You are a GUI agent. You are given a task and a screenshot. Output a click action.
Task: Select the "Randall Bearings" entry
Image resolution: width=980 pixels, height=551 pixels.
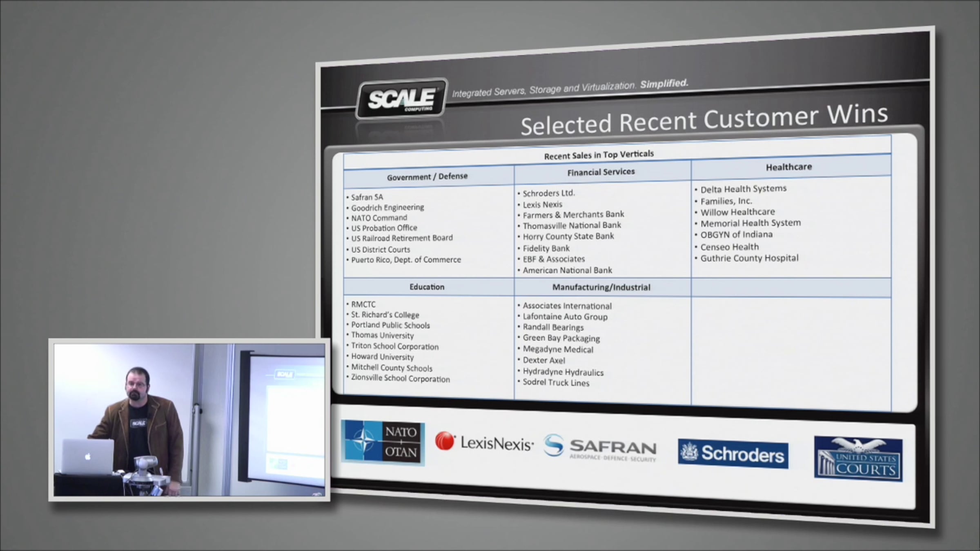553,327
